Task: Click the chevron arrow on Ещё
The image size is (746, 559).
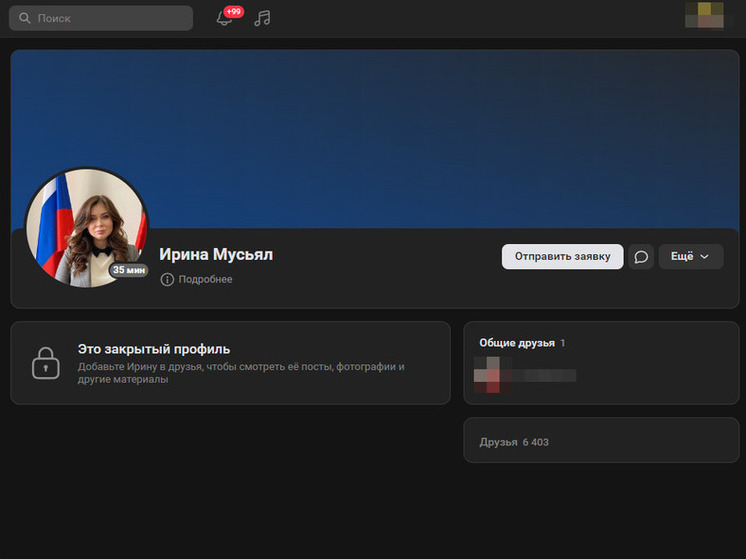Action: [x=705, y=257]
